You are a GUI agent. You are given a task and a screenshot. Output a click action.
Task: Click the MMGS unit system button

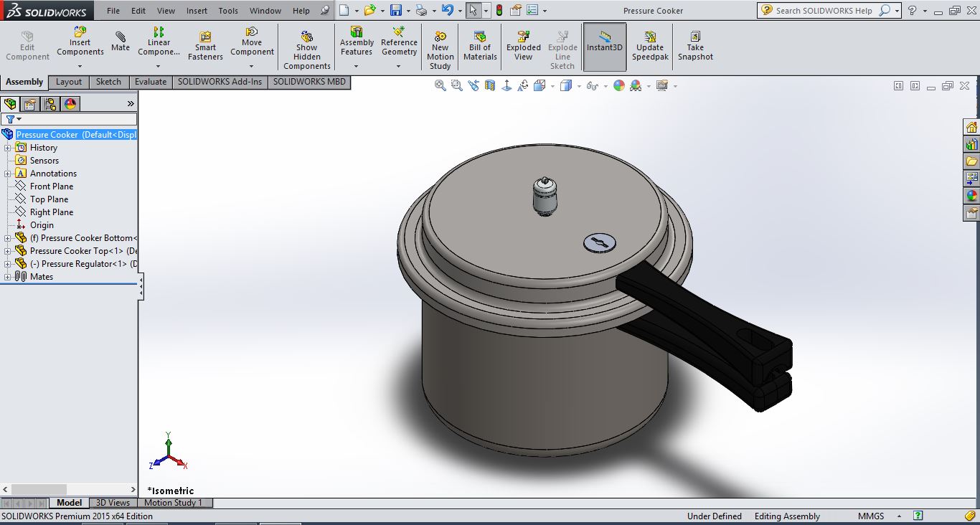pyautogui.click(x=871, y=516)
